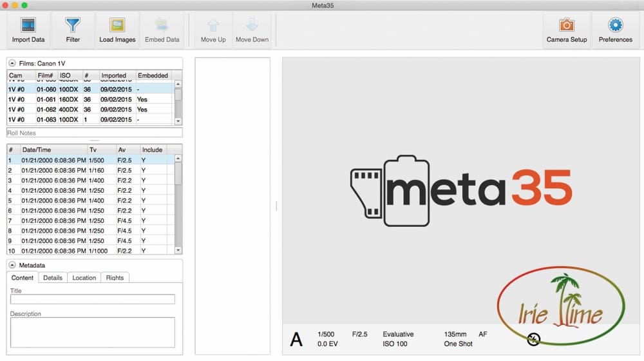This screenshot has height=361, width=644.
Task: Click the films list scroll-down arrow
Action: pyautogui.click(x=178, y=121)
